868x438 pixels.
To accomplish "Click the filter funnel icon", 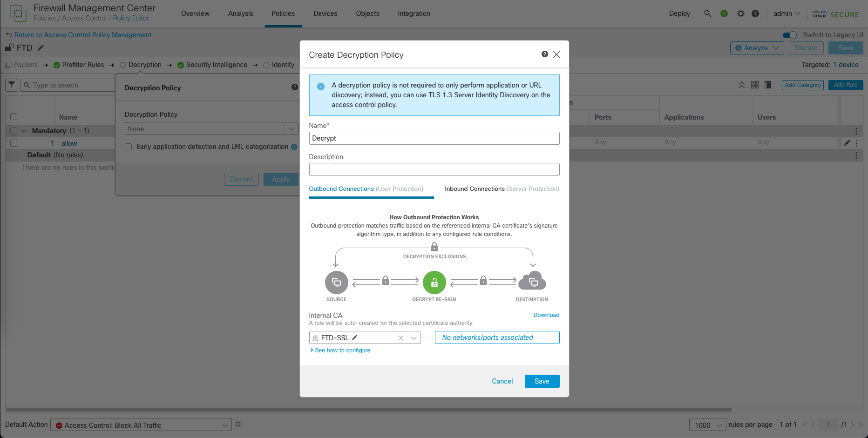I will pyautogui.click(x=12, y=85).
